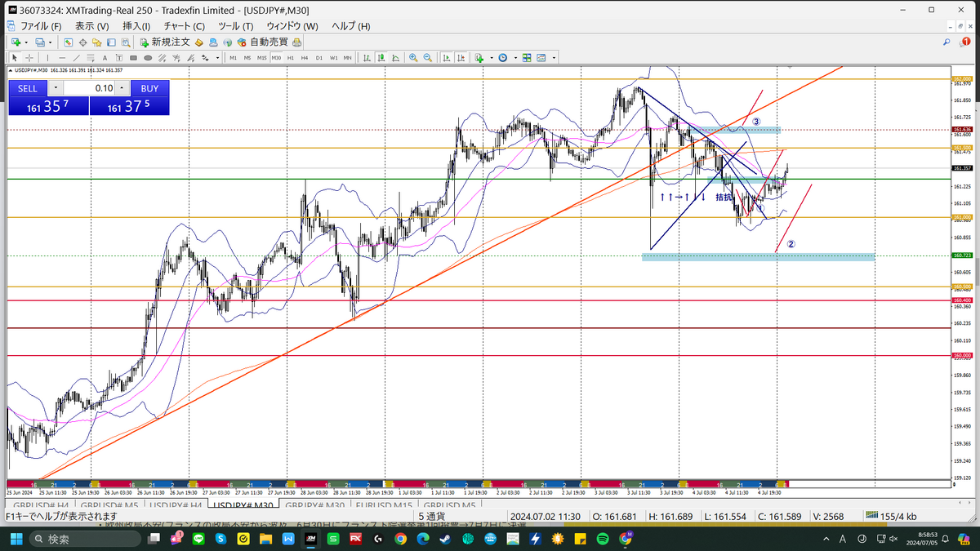Click the BUY one-click button

click(149, 88)
